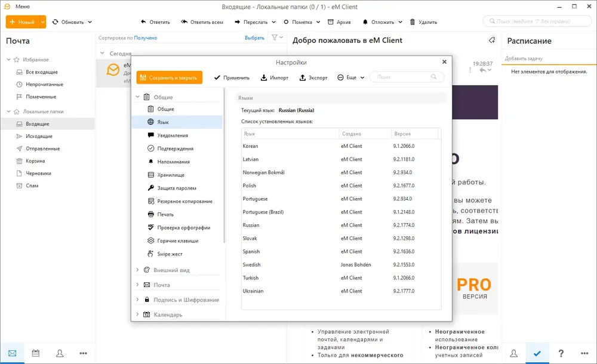This screenshot has width=597, height=364.
Task: Click the Выбрать select link
Action: point(254,38)
